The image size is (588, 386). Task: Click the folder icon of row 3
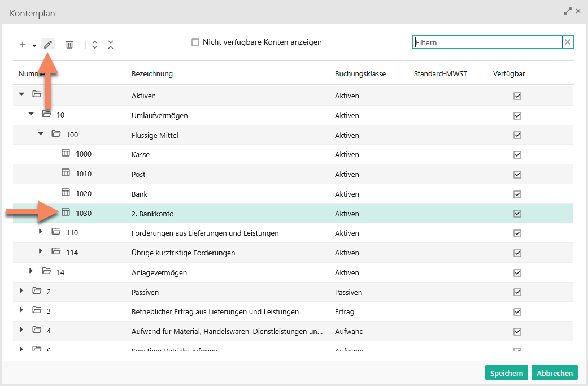coord(37,310)
